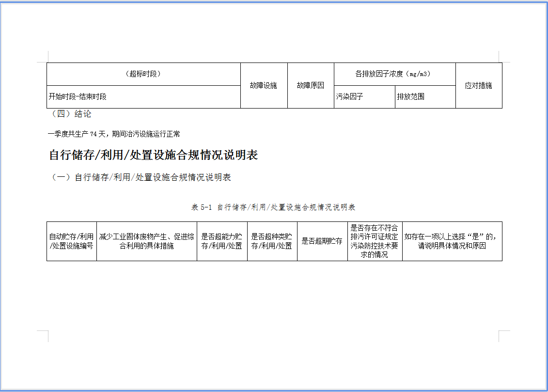Click the （超标时段） table header cell
Viewport: 548px width, 392px height.
(x=143, y=74)
